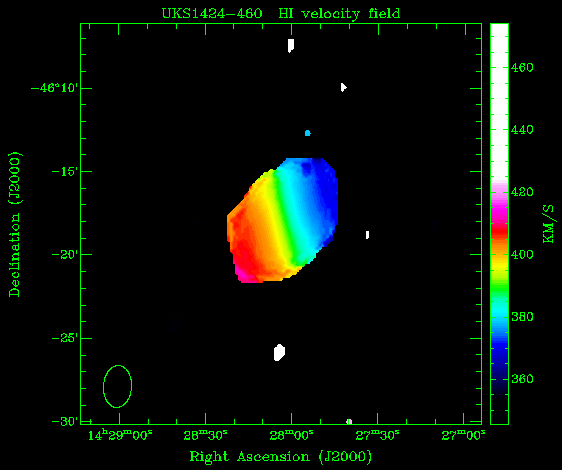Click the 28m30s right ascension tick label
This screenshot has width=562, height=470.
click(x=205, y=436)
